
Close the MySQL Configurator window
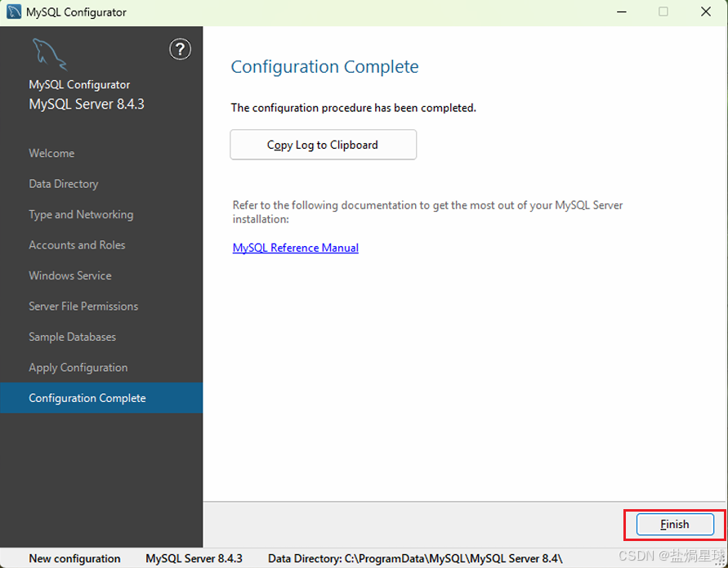tap(706, 11)
